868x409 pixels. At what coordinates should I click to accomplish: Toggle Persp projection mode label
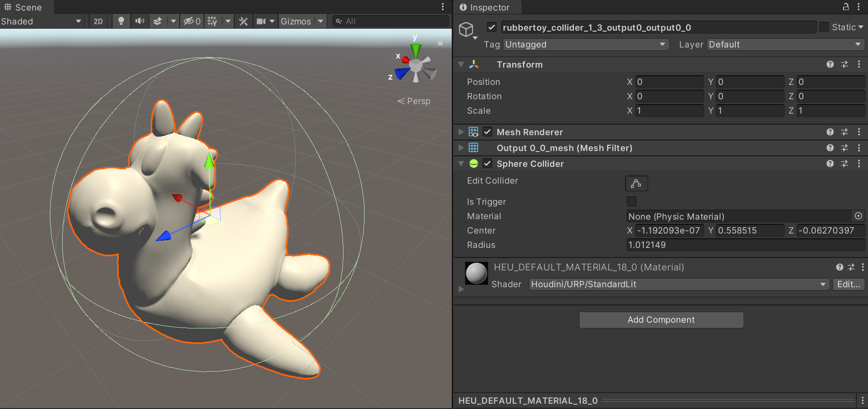coord(414,101)
